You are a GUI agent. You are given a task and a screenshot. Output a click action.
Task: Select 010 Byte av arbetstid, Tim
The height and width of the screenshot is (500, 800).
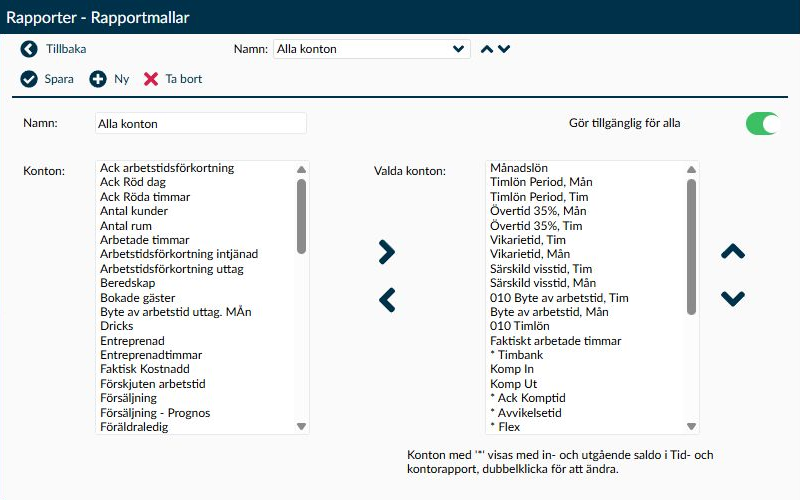click(x=559, y=298)
